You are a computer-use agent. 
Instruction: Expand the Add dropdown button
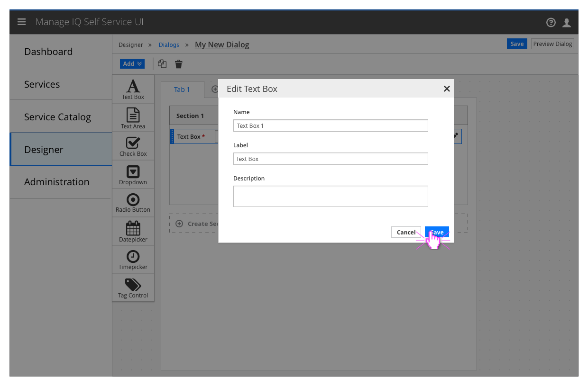(132, 63)
